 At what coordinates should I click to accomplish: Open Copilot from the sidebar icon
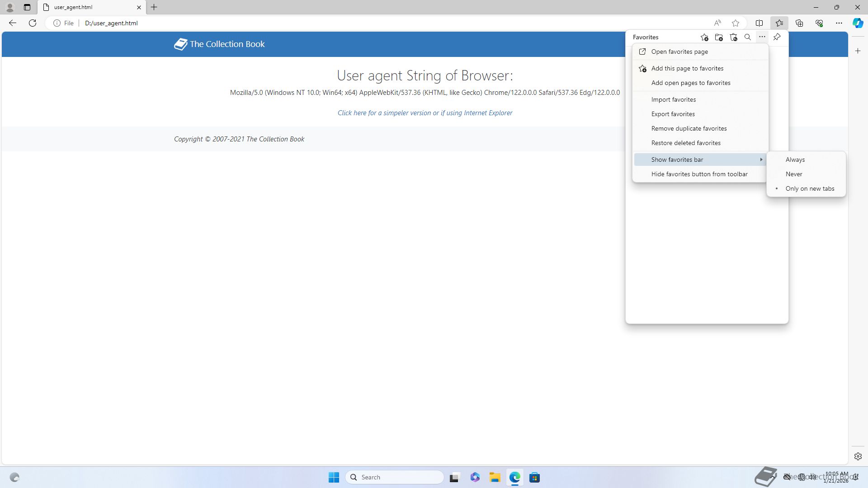coord(858,23)
